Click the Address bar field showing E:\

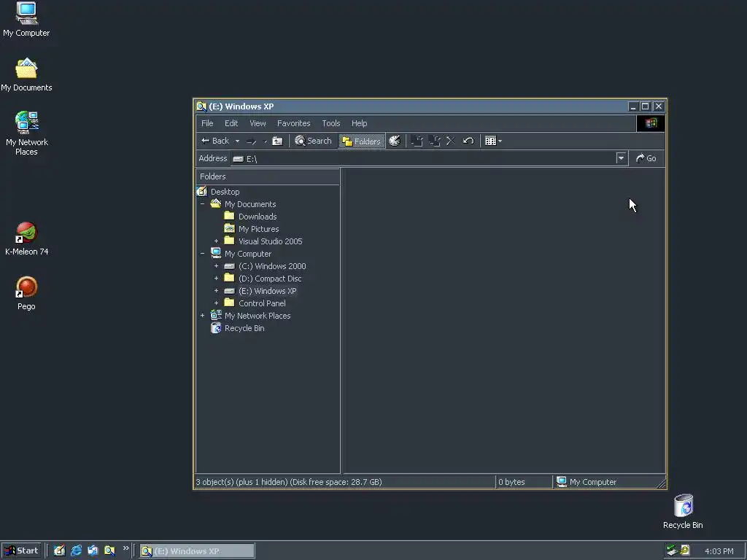[x=423, y=158]
